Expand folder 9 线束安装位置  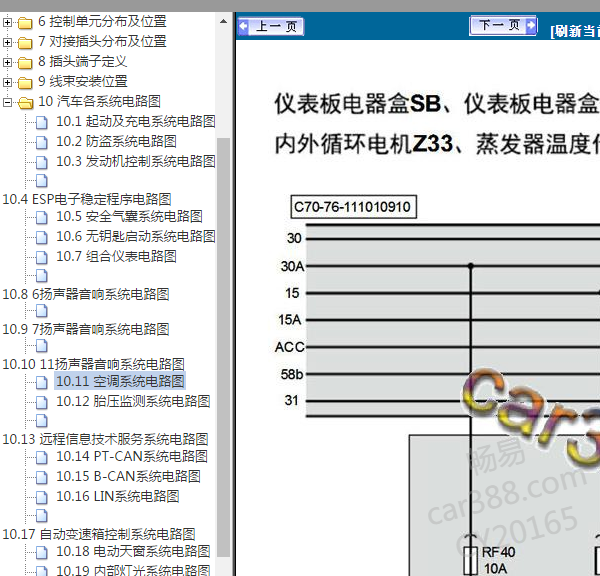pos(7,82)
